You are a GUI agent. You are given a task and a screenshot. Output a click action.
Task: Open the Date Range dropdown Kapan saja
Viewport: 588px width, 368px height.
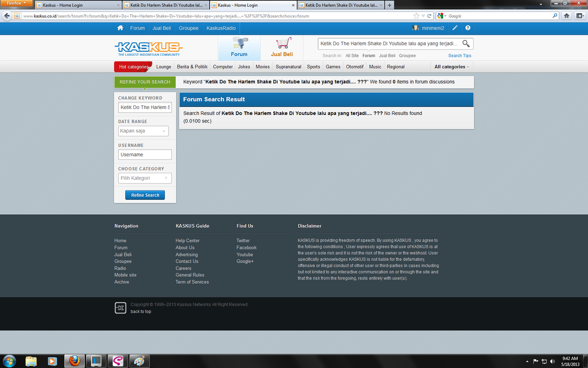tap(143, 131)
